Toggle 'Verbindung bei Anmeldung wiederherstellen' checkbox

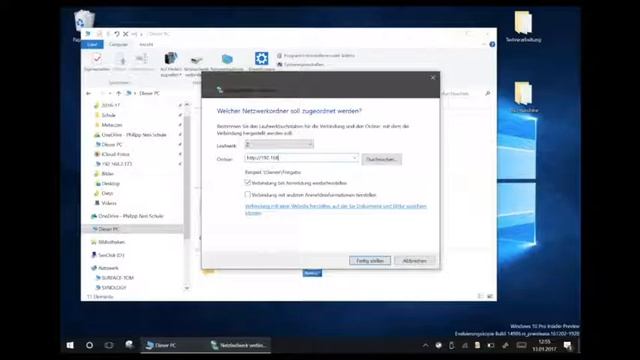tap(248, 182)
